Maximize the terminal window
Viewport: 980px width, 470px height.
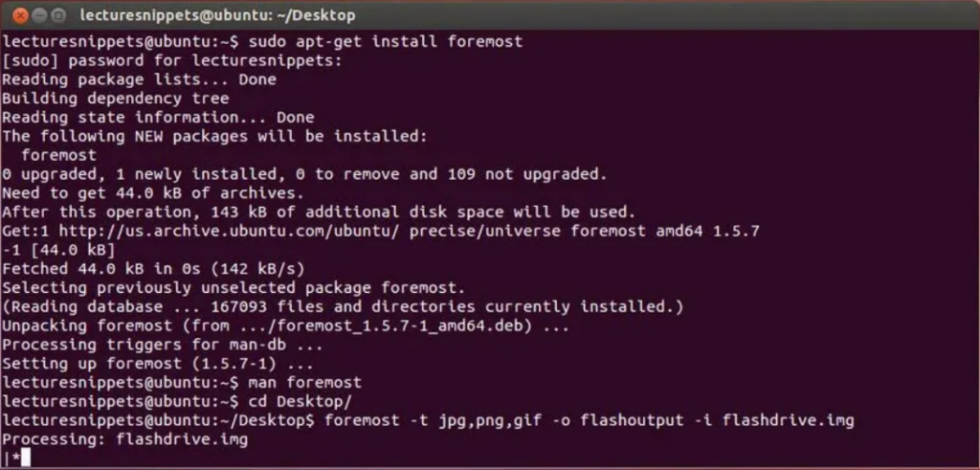click(58, 15)
